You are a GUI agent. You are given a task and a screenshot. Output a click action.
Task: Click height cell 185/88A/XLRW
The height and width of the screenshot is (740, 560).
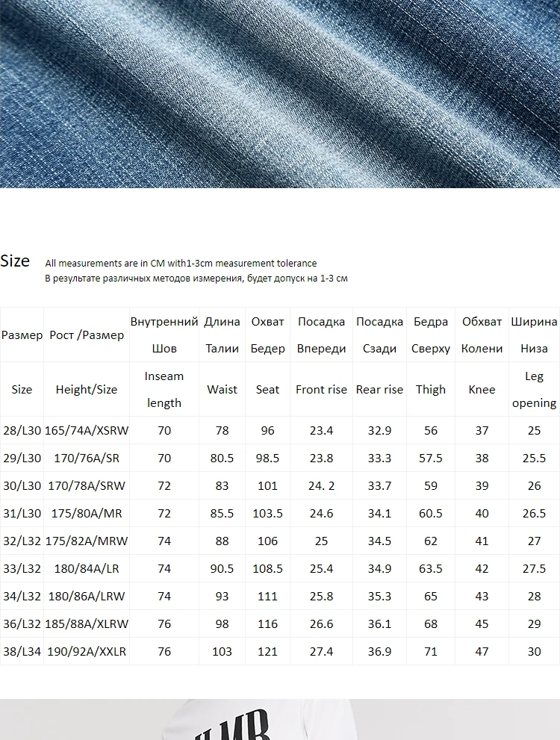pyautogui.click(x=87, y=624)
